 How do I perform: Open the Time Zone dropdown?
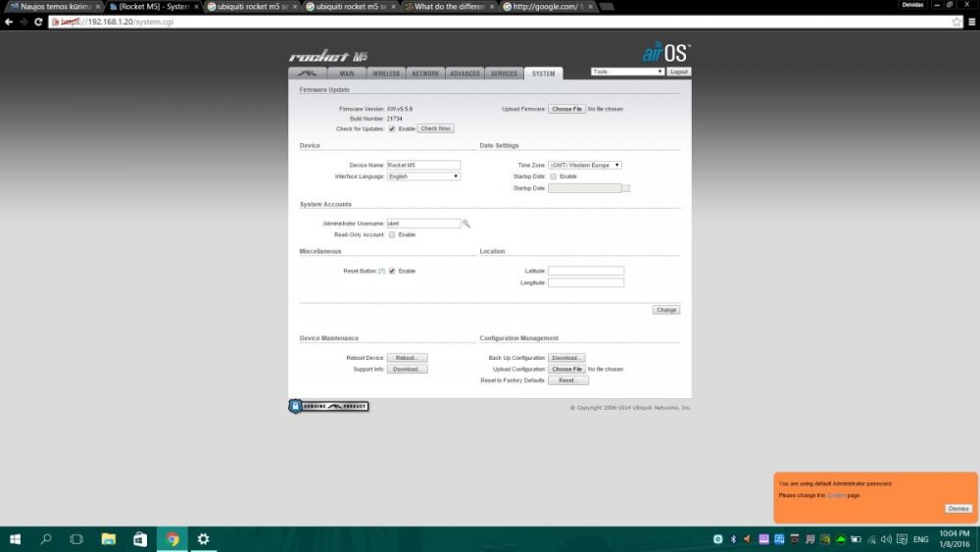point(585,165)
